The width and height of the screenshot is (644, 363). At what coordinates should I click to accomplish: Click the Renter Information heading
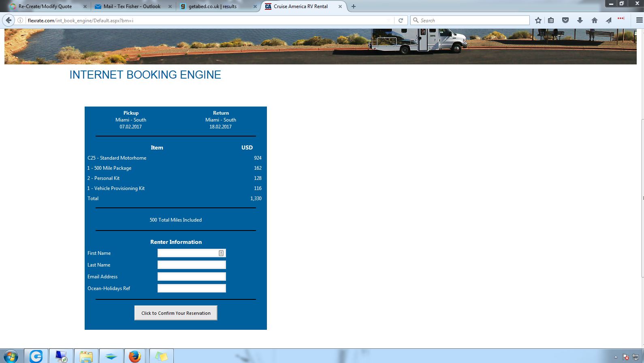[x=176, y=242]
